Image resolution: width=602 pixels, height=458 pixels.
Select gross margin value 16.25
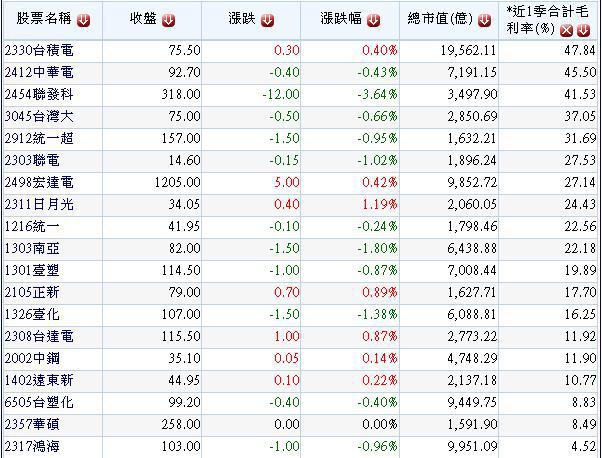[x=580, y=314]
